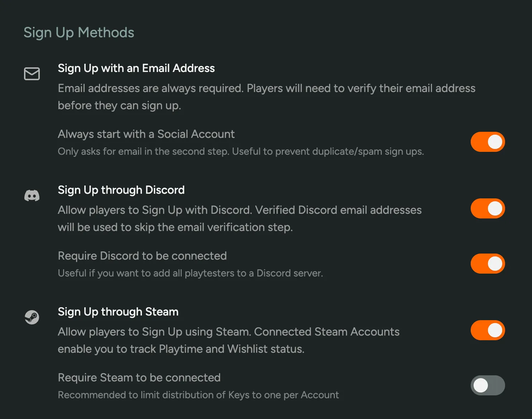Select the Require Discord to be connected label
This screenshot has width=532, height=419.
tap(142, 256)
